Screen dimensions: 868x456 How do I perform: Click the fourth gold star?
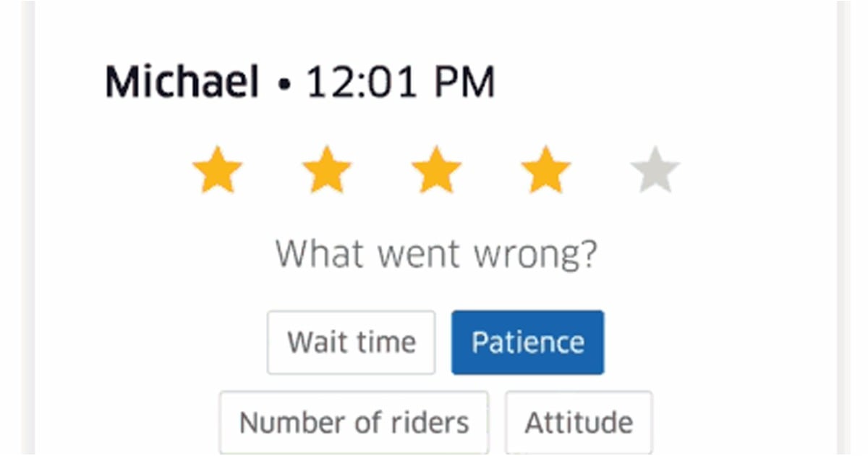(x=545, y=171)
